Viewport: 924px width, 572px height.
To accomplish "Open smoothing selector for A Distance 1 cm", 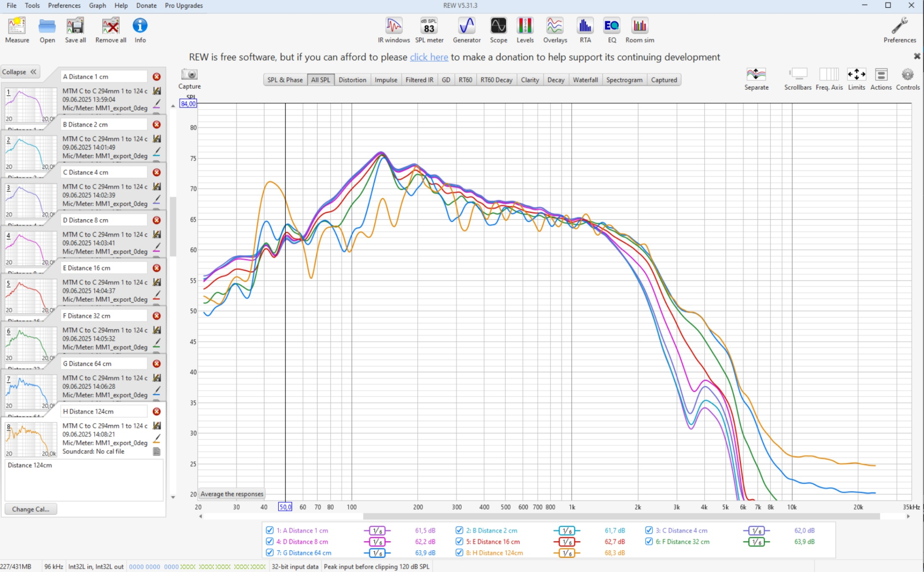I will (x=377, y=530).
